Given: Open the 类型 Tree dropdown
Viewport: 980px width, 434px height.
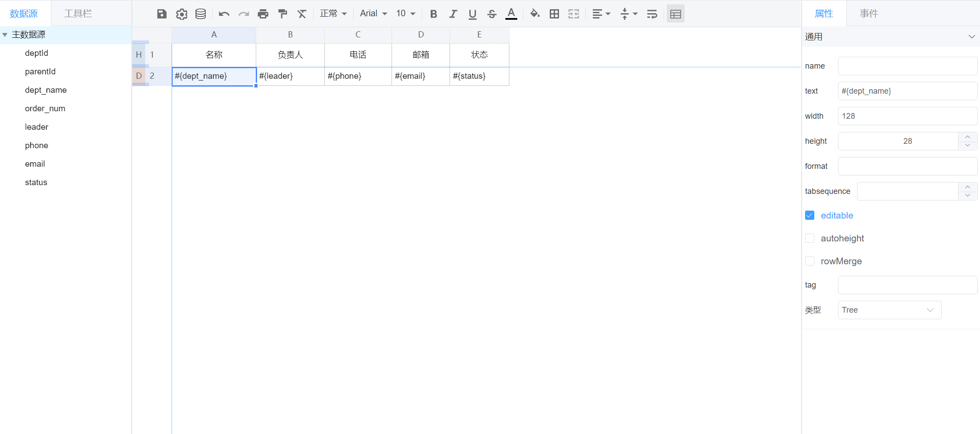Looking at the screenshot, I should (x=889, y=310).
